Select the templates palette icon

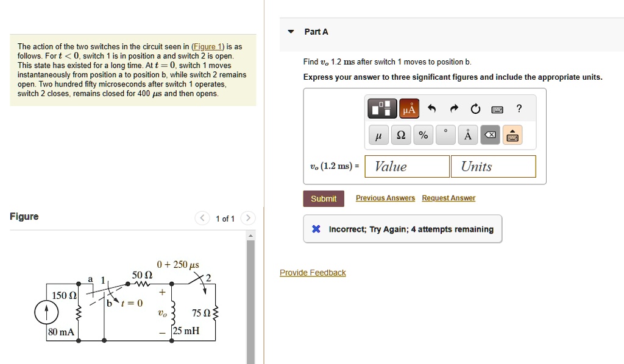click(x=382, y=108)
